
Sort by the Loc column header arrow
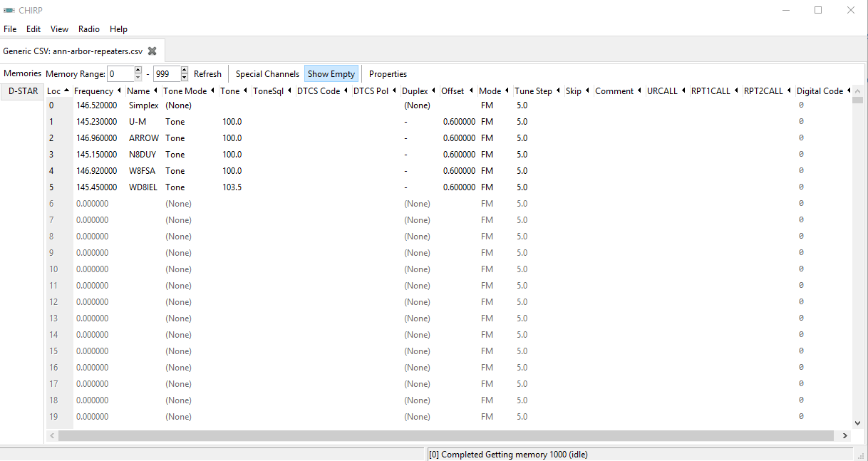67,91
